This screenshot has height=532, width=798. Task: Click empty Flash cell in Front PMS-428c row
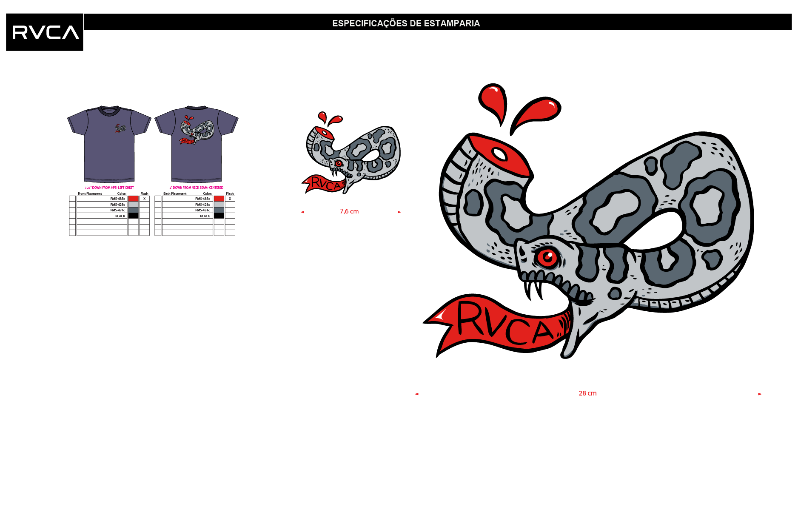145,205
